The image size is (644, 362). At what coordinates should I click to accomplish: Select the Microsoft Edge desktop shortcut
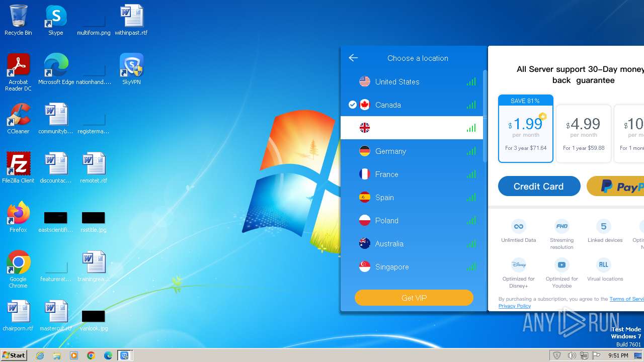(x=56, y=69)
